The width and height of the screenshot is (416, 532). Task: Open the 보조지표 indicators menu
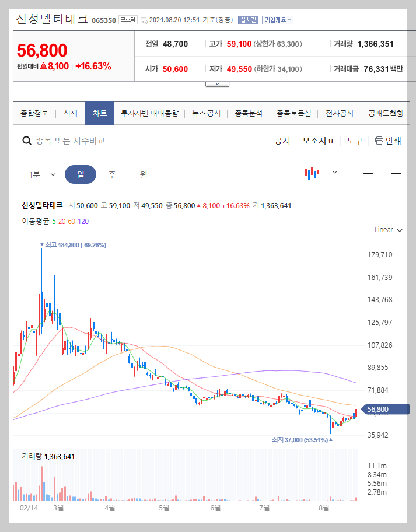tap(319, 141)
